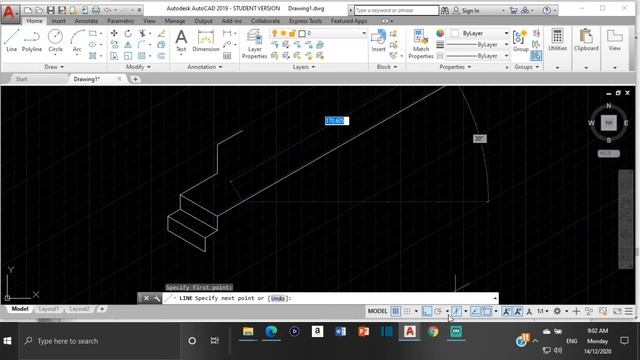Viewport: 640px width, 360px height.
Task: Click the Dimension tool
Action: point(206,41)
